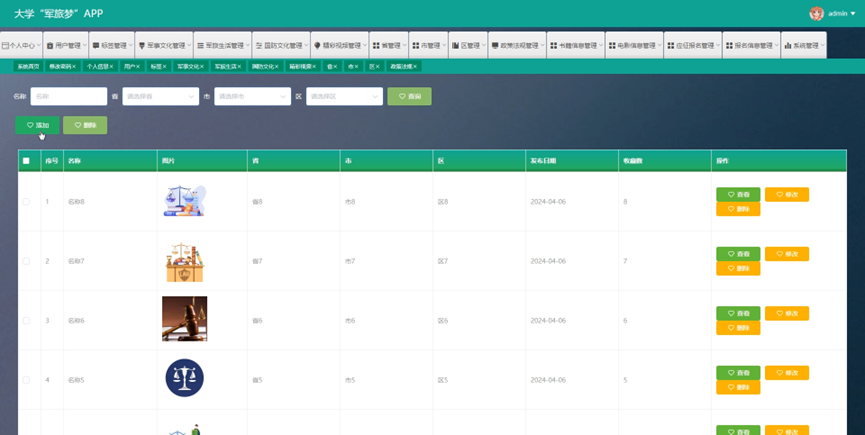Viewport: 865px width, 435px height.
Task: Open the round blue scales thumbnail in row 名称5
Action: tap(185, 378)
